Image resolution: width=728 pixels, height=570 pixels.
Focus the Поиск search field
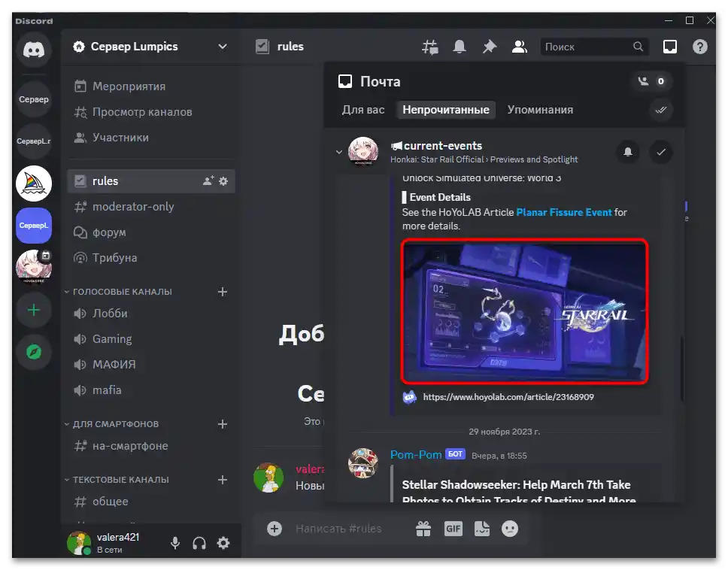593,47
